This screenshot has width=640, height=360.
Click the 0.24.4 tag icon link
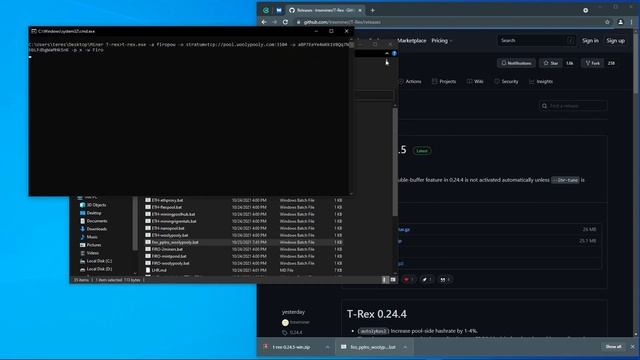pyautogui.click(x=293, y=333)
